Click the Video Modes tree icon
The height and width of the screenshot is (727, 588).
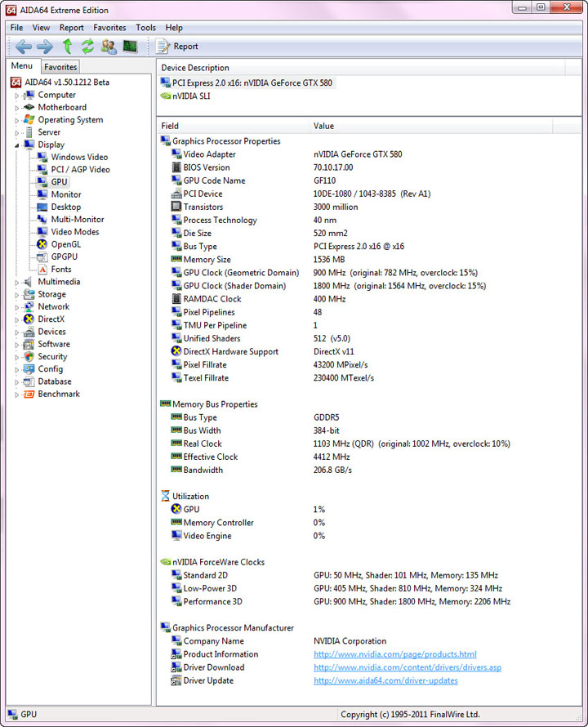(x=42, y=232)
